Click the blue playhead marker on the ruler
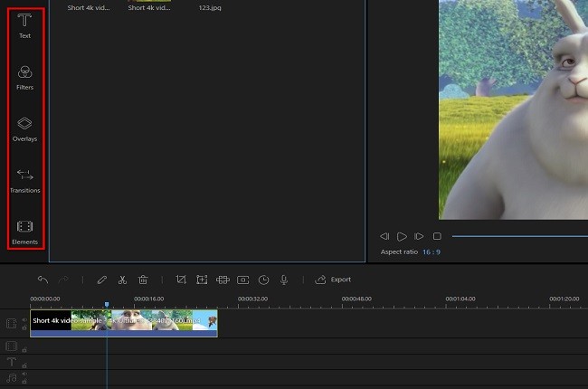Screen dimensions: 588x389 tap(107, 304)
